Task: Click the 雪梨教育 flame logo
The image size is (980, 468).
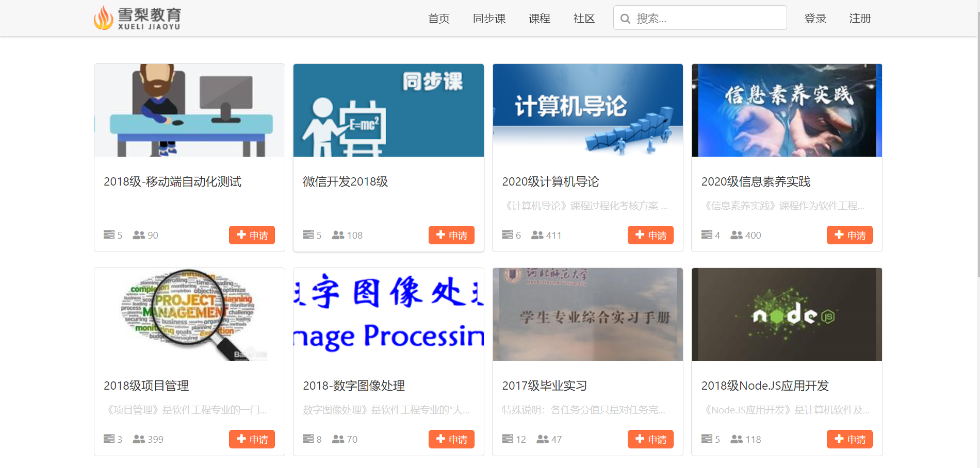Action: tap(137, 18)
